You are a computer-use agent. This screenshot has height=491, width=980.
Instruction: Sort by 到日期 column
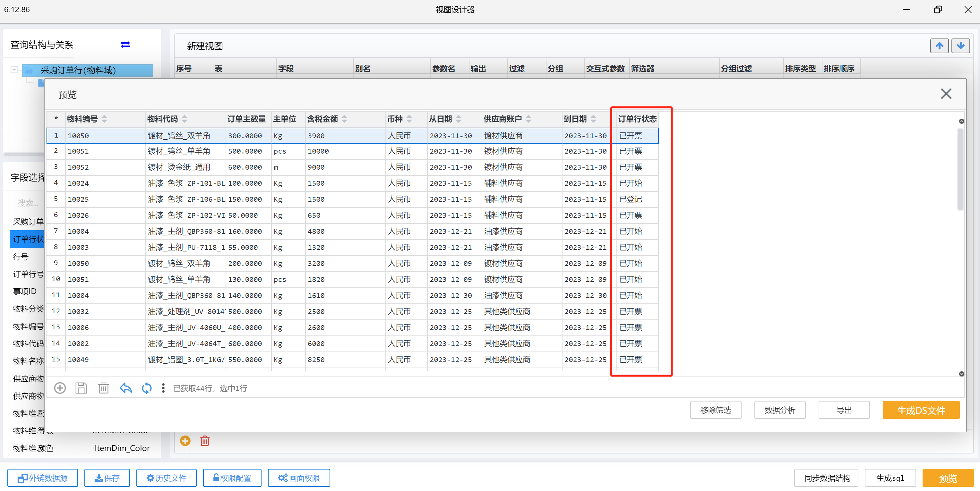[593, 119]
